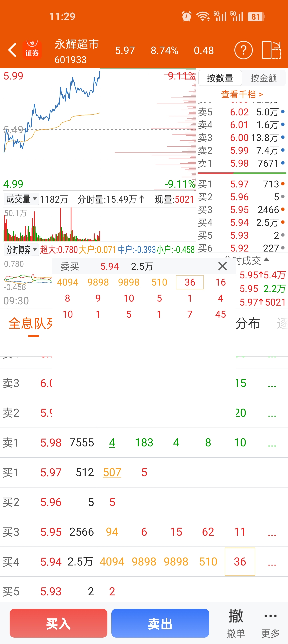The width and height of the screenshot is (288, 644).
Task: Select 卖2 5.99 7.4万 quote row
Action: (x=242, y=150)
